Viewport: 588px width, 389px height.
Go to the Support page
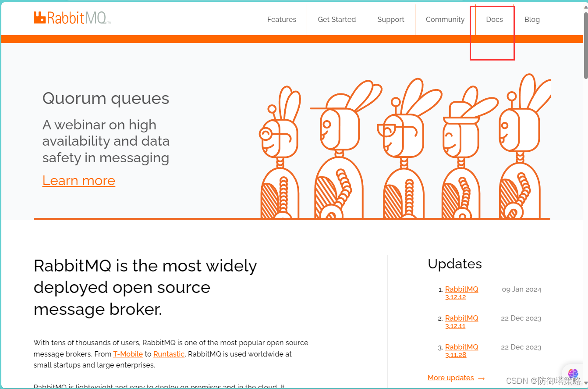coord(391,19)
